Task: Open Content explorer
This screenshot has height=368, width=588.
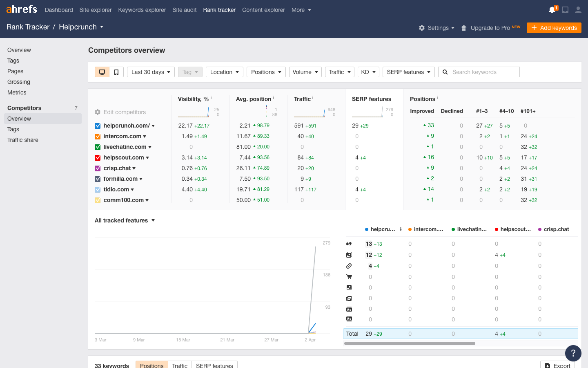Action: click(x=263, y=10)
